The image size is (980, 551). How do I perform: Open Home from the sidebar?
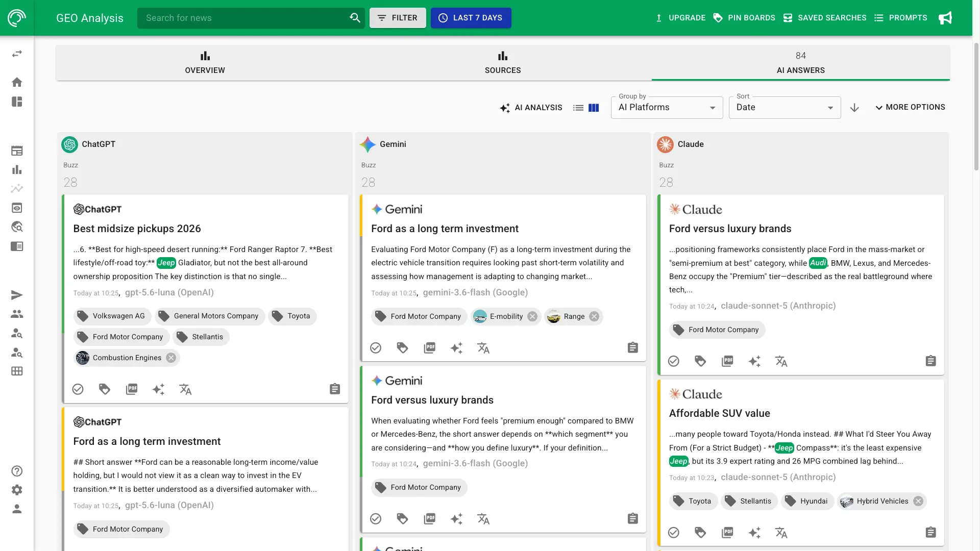17,82
